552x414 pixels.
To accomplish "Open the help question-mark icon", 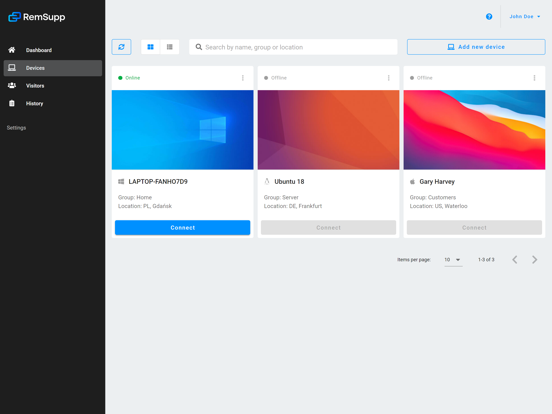I will tap(489, 17).
